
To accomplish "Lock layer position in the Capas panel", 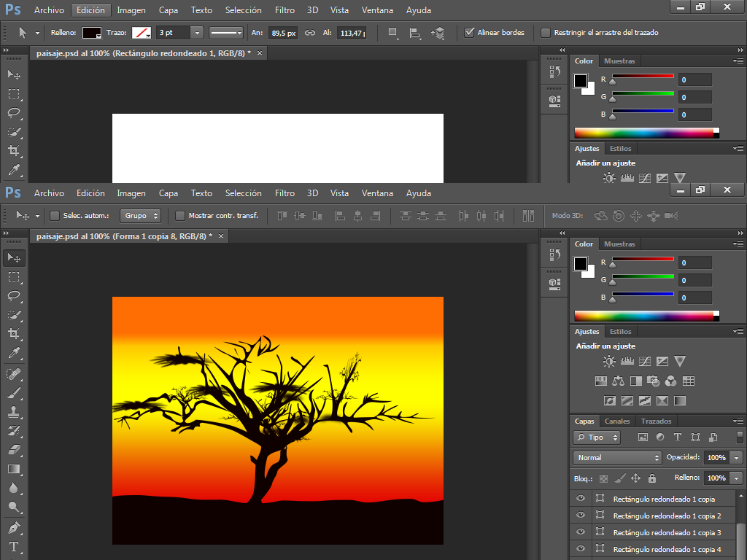I will (635, 478).
